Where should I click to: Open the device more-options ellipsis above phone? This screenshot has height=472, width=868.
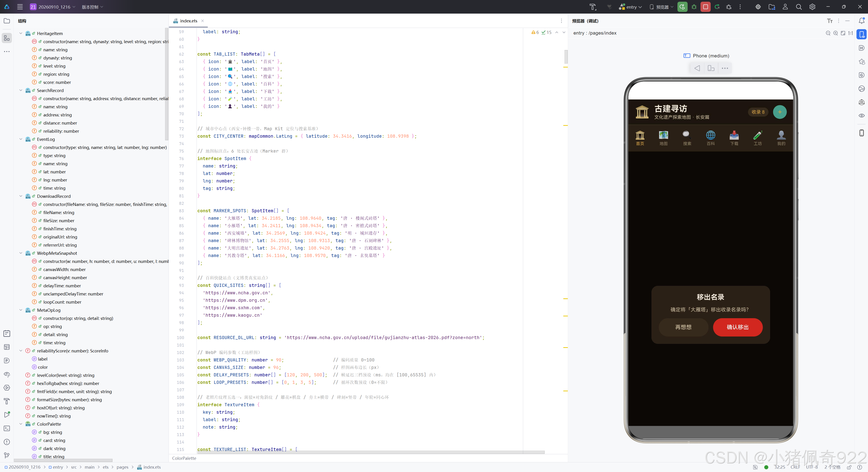[725, 68]
